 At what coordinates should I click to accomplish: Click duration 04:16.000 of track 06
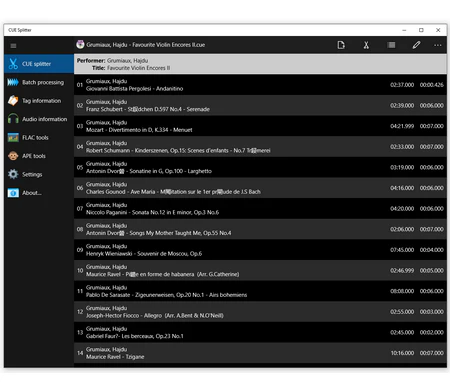point(402,188)
